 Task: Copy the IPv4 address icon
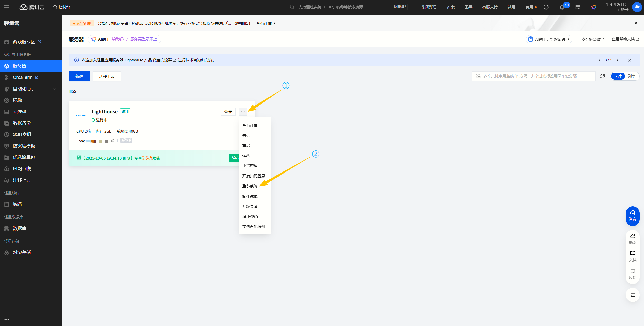pos(113,141)
